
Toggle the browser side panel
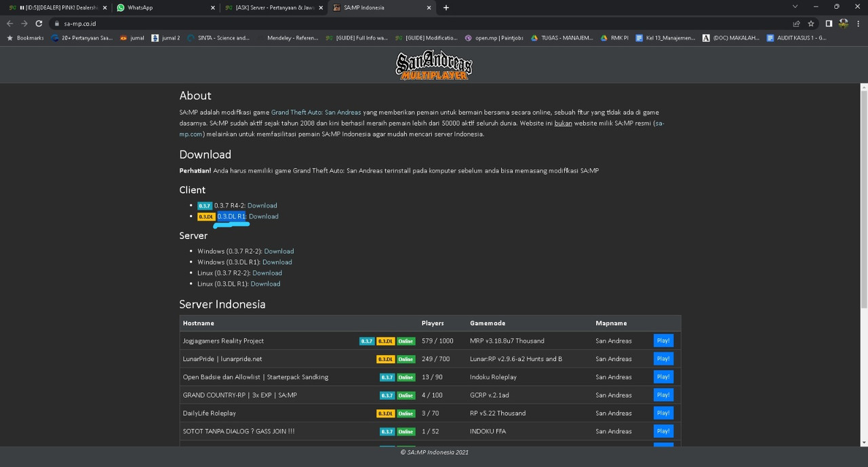[x=829, y=23]
